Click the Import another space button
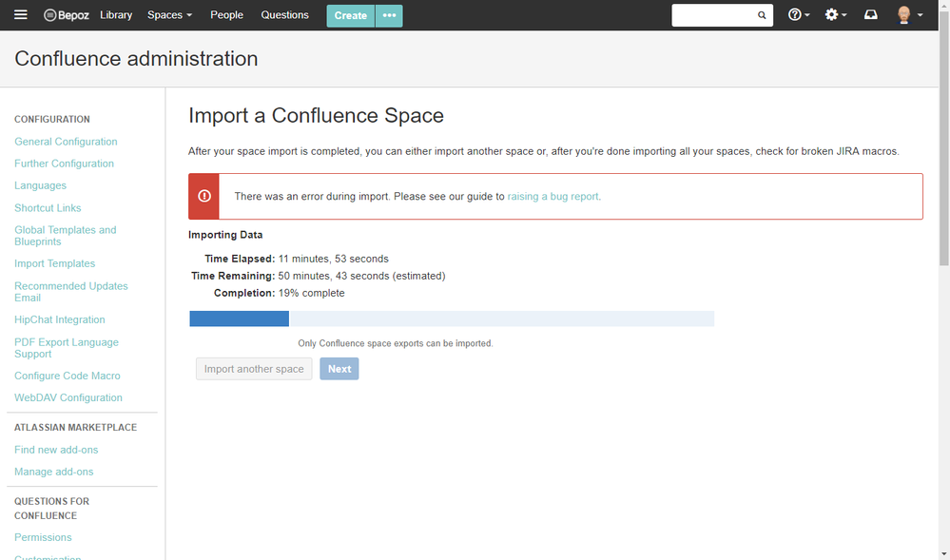Screen dimensions: 950x560 254,369
